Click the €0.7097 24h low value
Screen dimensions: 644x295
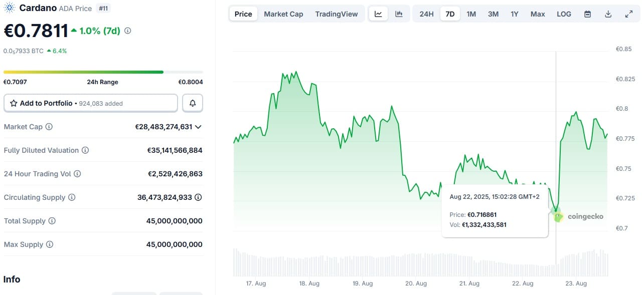(15, 82)
